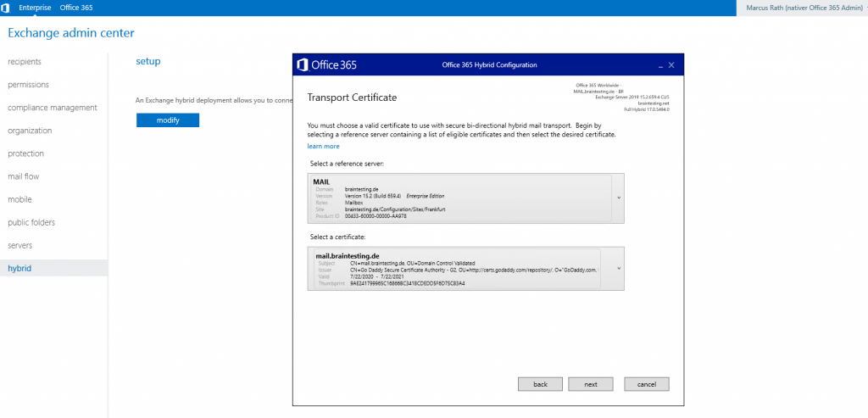Click the certificate Thumbprint value
This screenshot has height=418, width=868.
(408, 283)
